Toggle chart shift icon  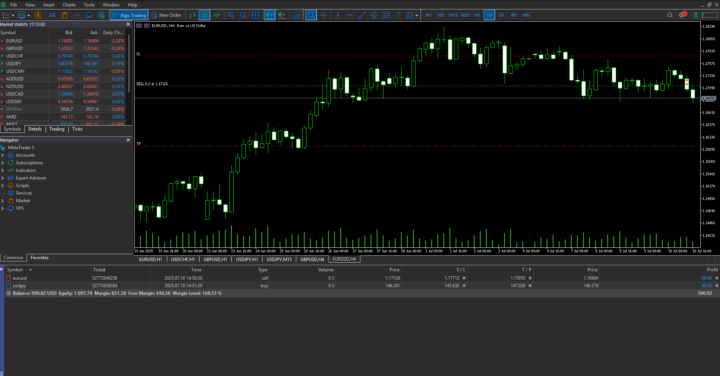click(281, 15)
